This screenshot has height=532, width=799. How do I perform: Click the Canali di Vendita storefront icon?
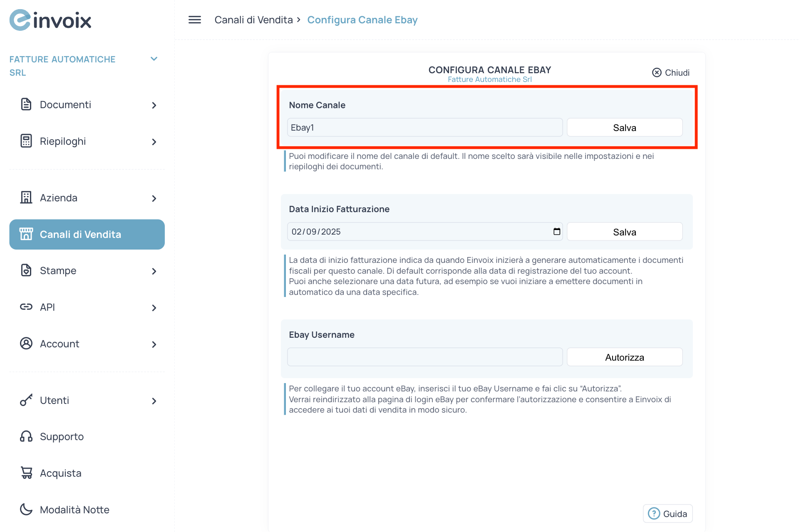pos(27,234)
